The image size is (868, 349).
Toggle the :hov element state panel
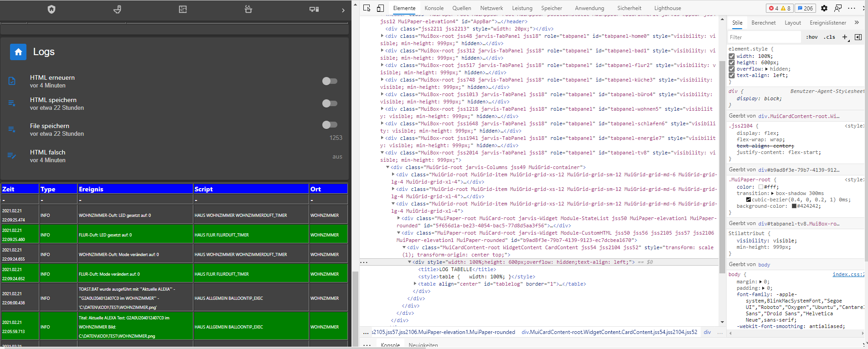[x=812, y=37]
